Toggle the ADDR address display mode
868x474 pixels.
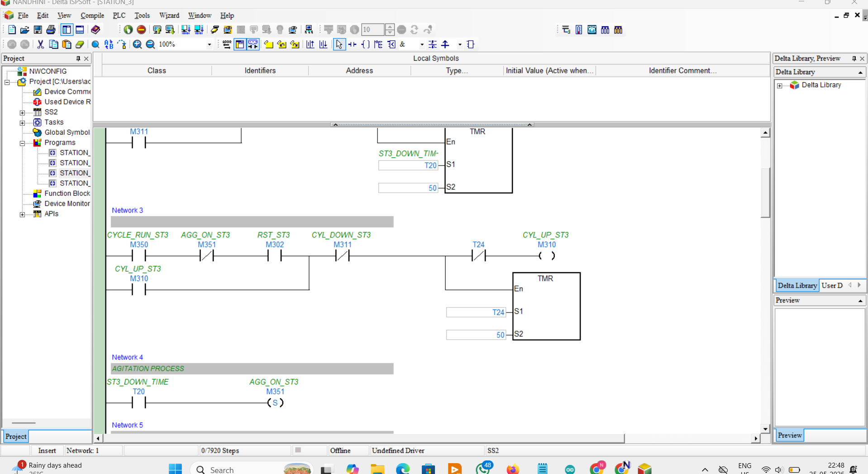click(227, 44)
